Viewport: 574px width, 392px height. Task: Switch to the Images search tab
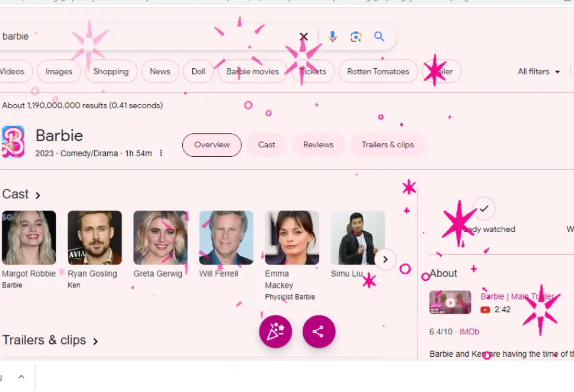(58, 71)
